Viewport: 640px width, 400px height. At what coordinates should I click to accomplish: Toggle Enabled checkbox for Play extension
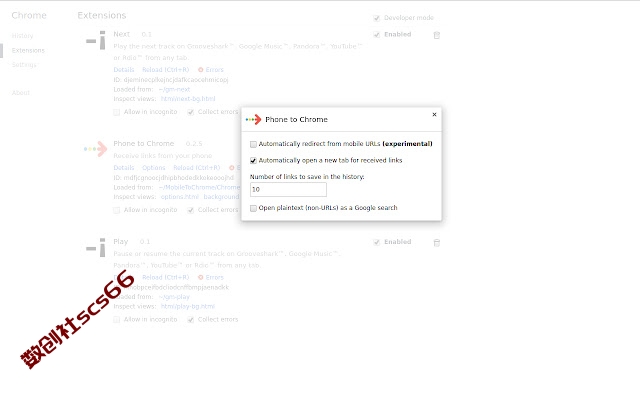pos(376,242)
